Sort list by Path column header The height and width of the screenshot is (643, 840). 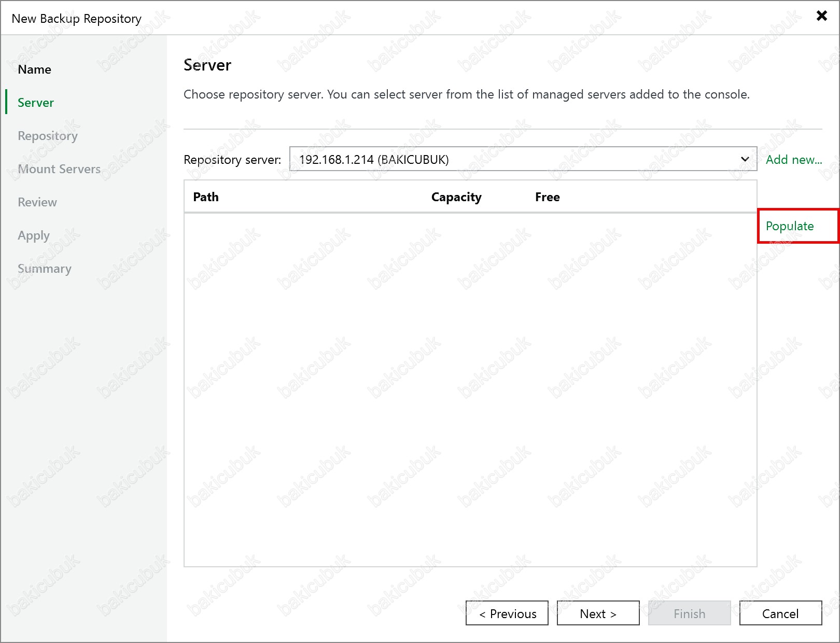click(x=206, y=197)
